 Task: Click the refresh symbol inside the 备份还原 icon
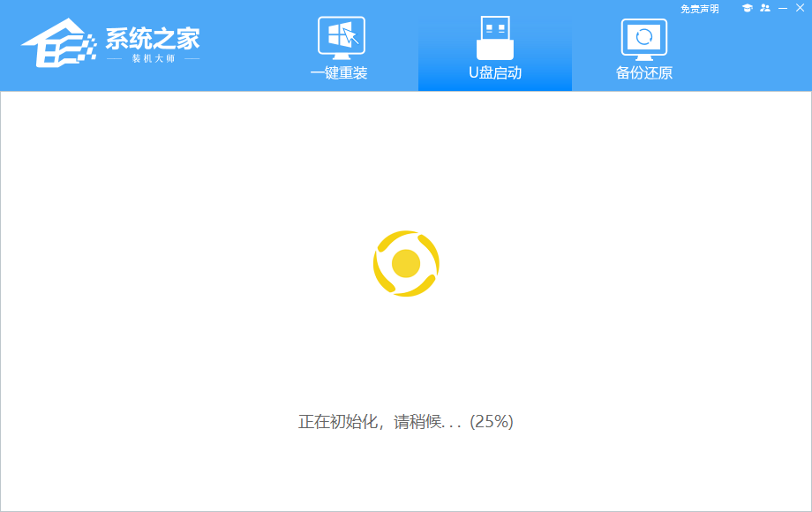(644, 35)
